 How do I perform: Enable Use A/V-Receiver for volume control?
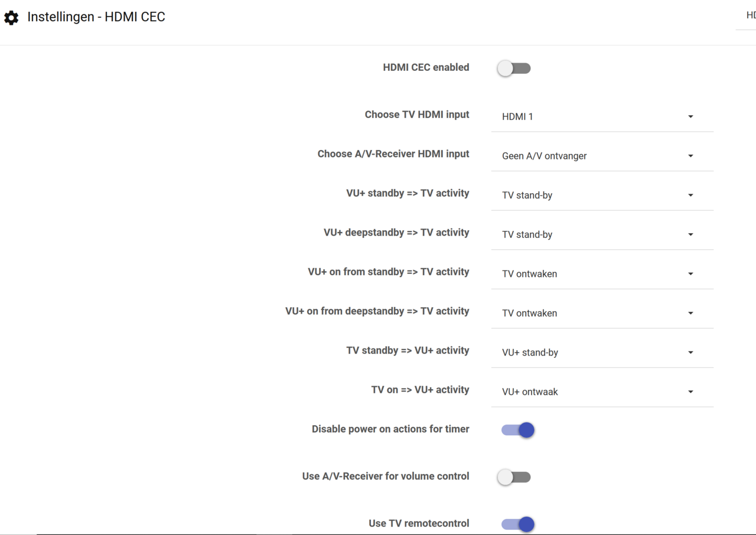point(514,477)
